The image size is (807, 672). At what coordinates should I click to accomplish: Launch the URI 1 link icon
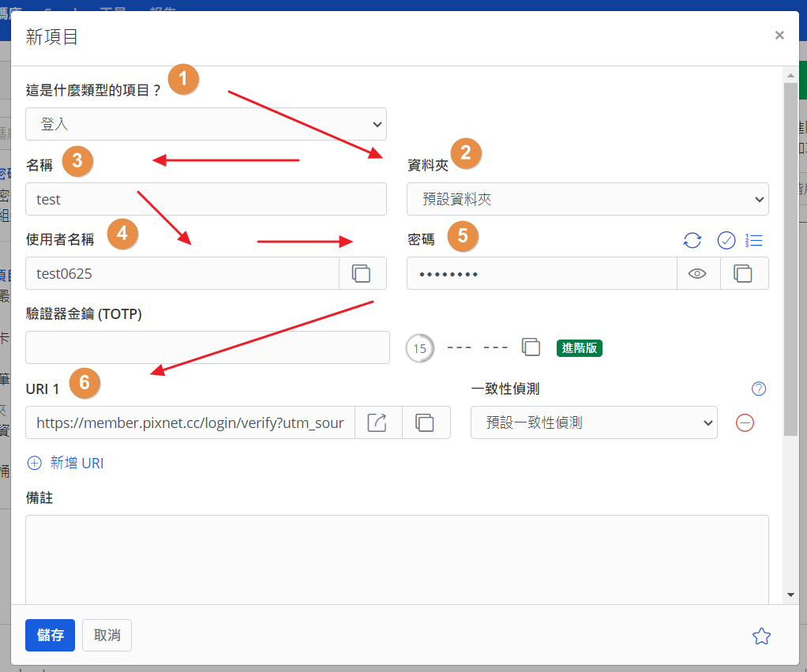point(377,422)
